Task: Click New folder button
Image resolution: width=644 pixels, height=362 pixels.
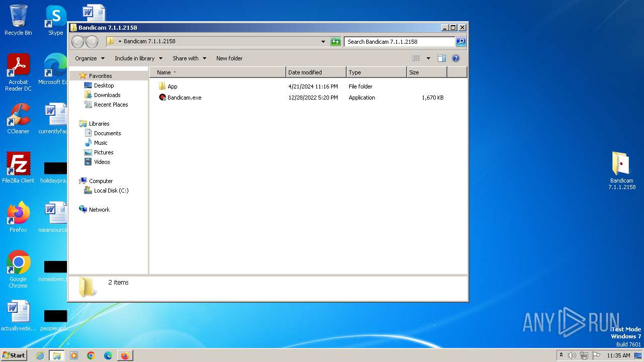Action: [229, 58]
